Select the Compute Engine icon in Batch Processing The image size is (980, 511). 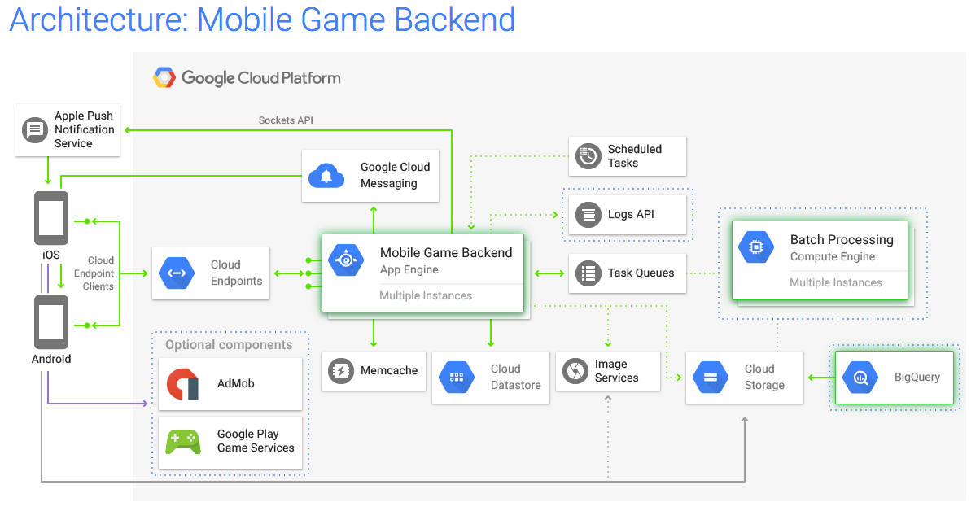[755, 247]
